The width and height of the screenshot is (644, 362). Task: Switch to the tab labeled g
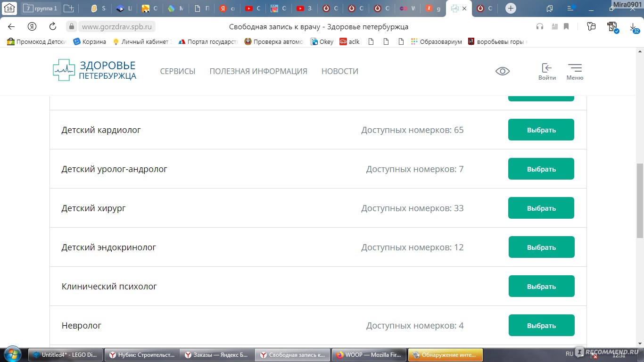coord(433,8)
